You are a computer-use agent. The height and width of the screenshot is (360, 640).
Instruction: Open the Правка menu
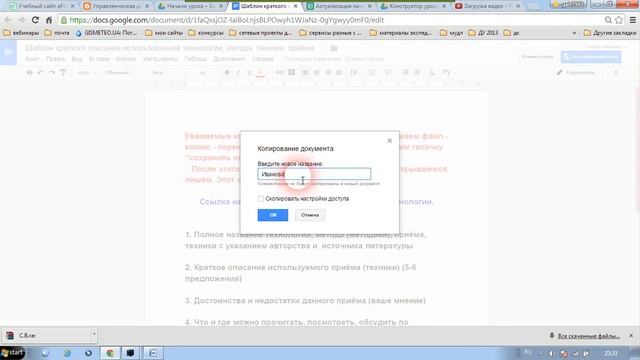click(x=56, y=59)
